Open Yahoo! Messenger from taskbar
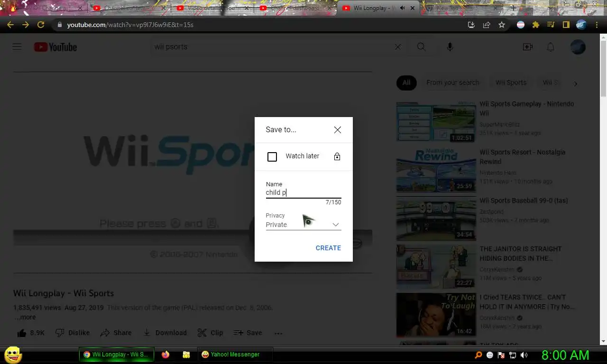607x364 pixels. click(234, 355)
